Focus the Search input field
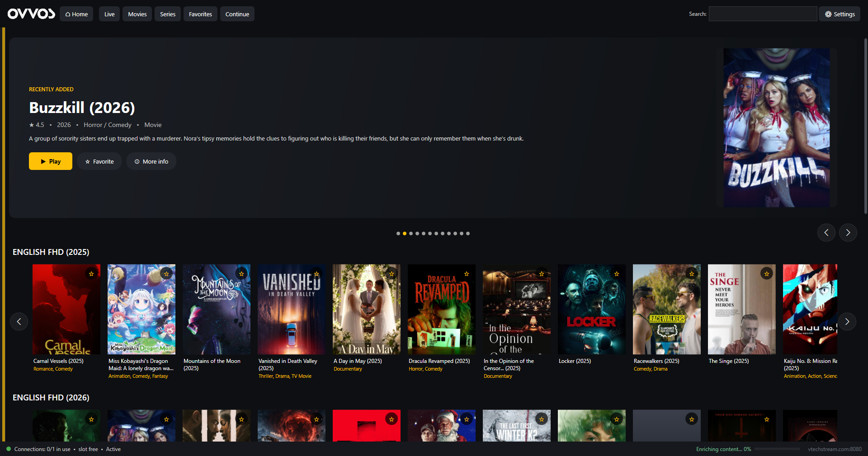The height and width of the screenshot is (456, 868). click(763, 14)
